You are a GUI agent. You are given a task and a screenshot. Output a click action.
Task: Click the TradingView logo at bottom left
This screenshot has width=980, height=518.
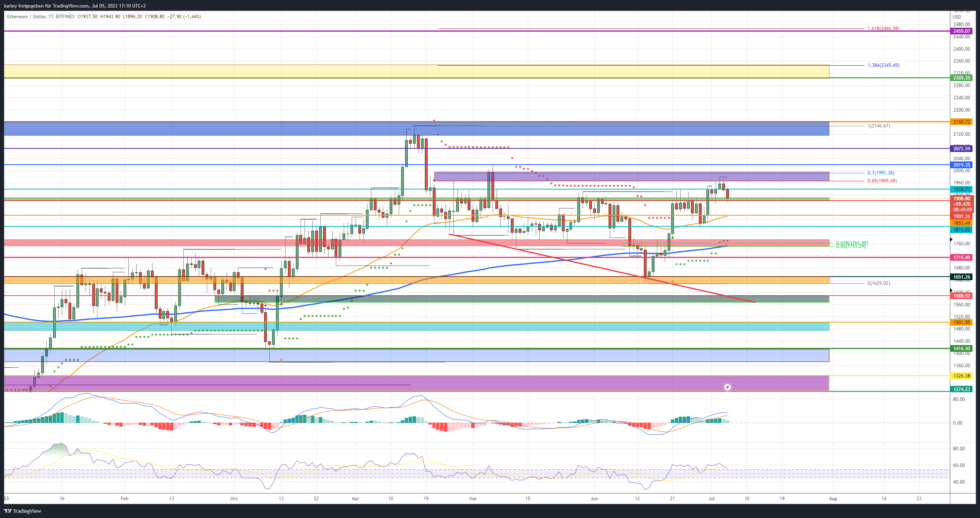pos(23,511)
